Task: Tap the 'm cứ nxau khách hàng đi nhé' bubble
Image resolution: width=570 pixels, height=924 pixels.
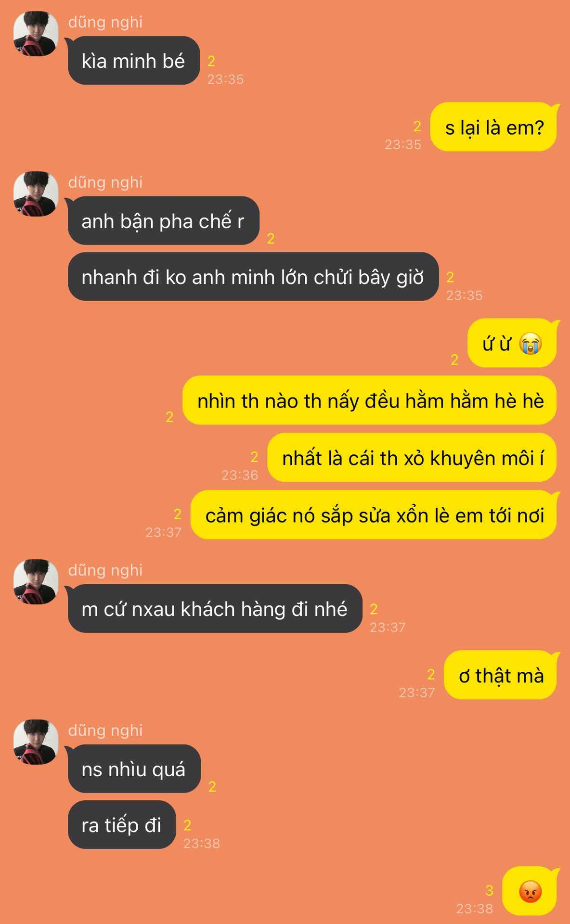Action: (215, 609)
